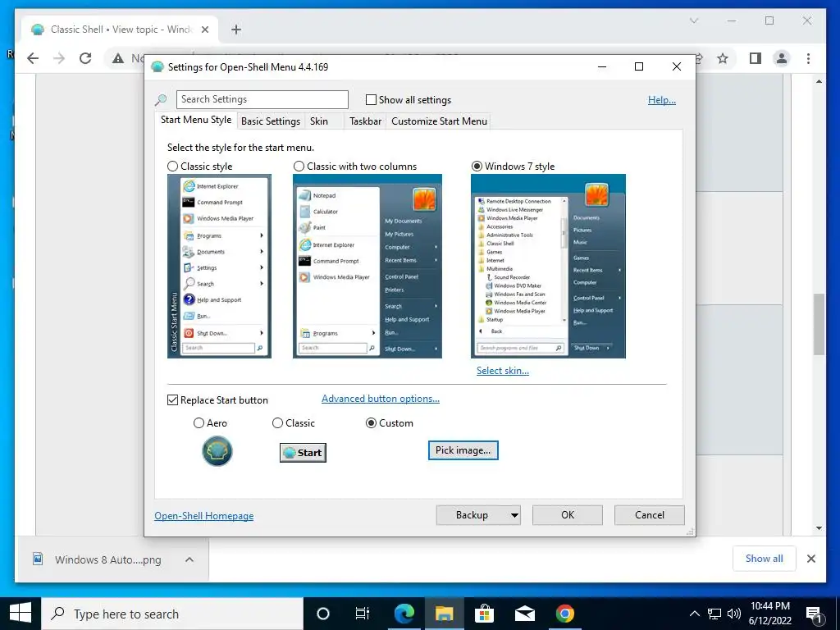Viewport: 840px width, 630px height.
Task: Expand options for Windows 8 Auto png download
Action: pyautogui.click(x=189, y=559)
